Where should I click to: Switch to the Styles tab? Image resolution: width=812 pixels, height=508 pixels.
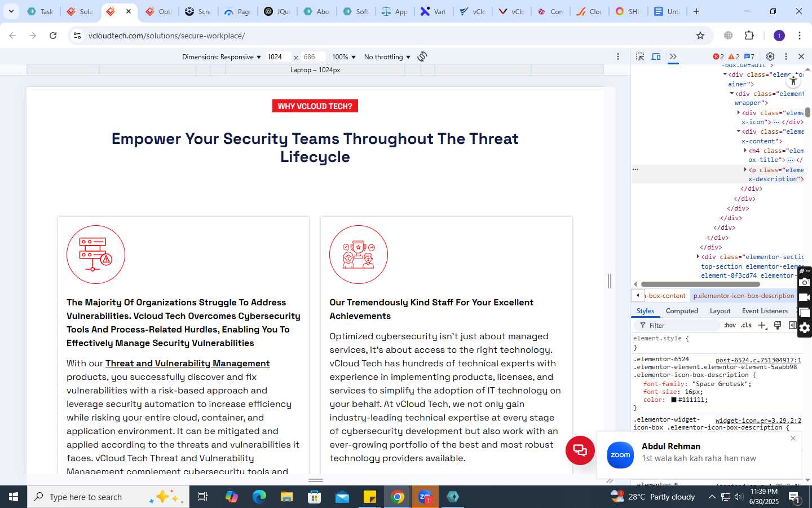645,311
